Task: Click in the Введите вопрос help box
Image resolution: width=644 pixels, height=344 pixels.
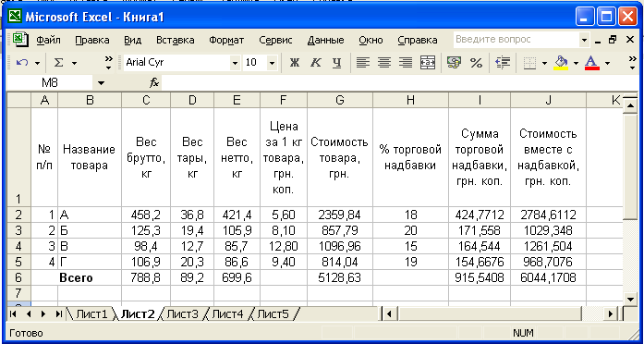Action: point(516,40)
